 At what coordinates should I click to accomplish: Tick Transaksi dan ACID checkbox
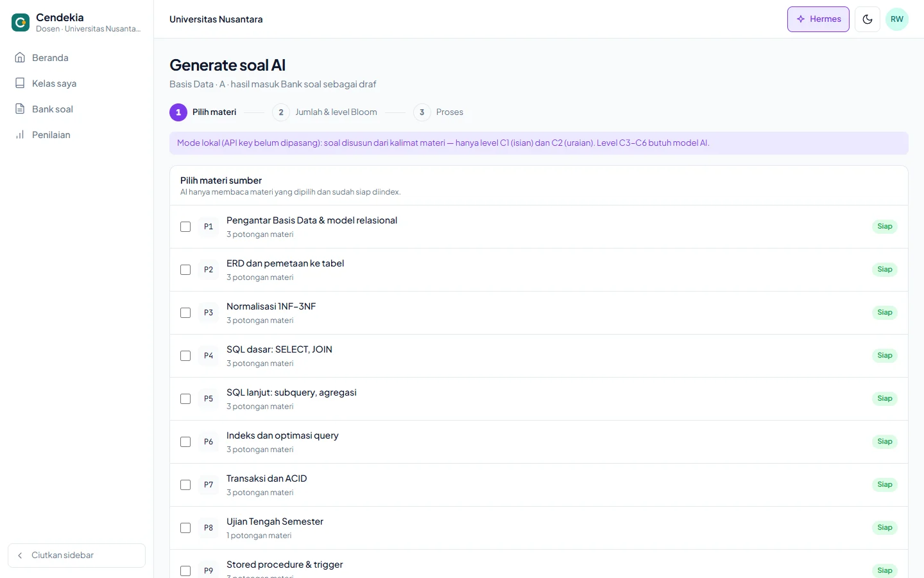pos(185,485)
